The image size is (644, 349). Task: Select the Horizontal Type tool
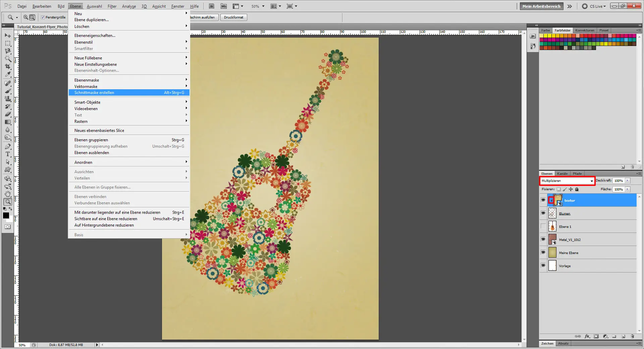coord(8,154)
